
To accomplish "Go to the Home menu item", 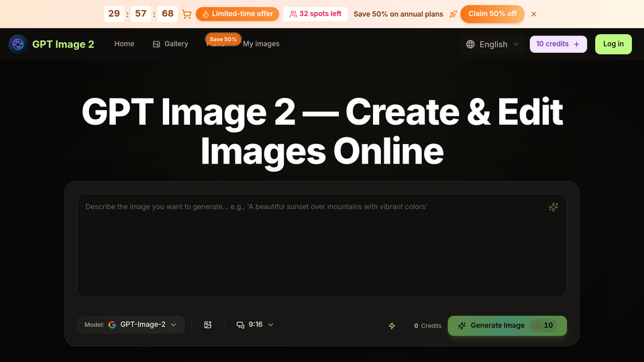I will (124, 44).
